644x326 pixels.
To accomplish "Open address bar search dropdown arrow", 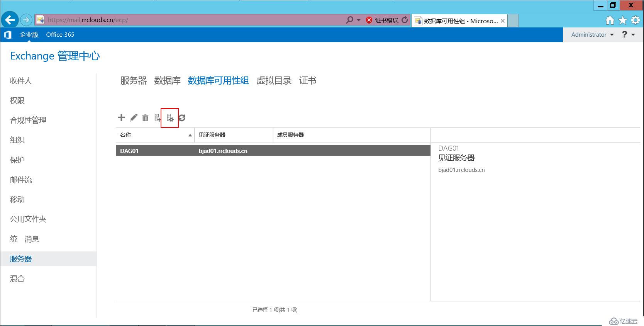I will (x=359, y=20).
